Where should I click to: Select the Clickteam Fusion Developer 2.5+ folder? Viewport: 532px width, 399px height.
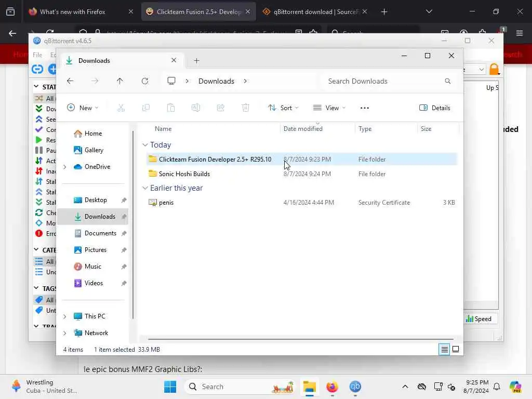pyautogui.click(x=302, y=159)
